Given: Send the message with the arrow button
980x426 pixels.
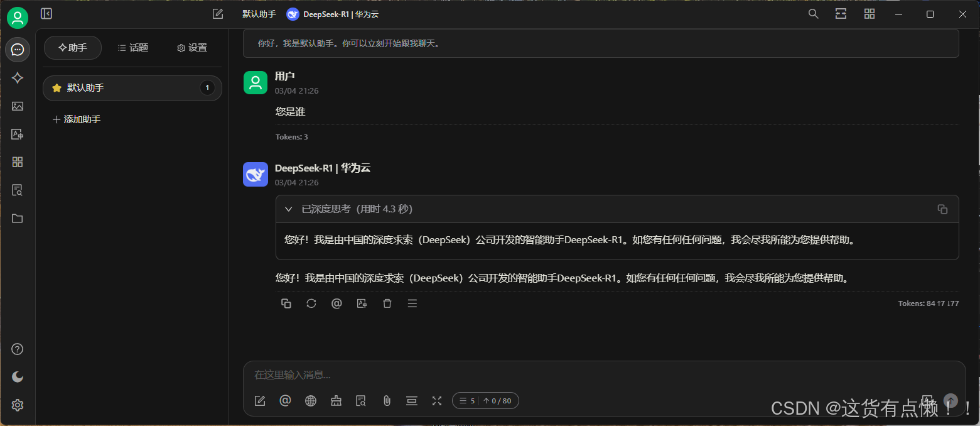Looking at the screenshot, I should coord(951,401).
